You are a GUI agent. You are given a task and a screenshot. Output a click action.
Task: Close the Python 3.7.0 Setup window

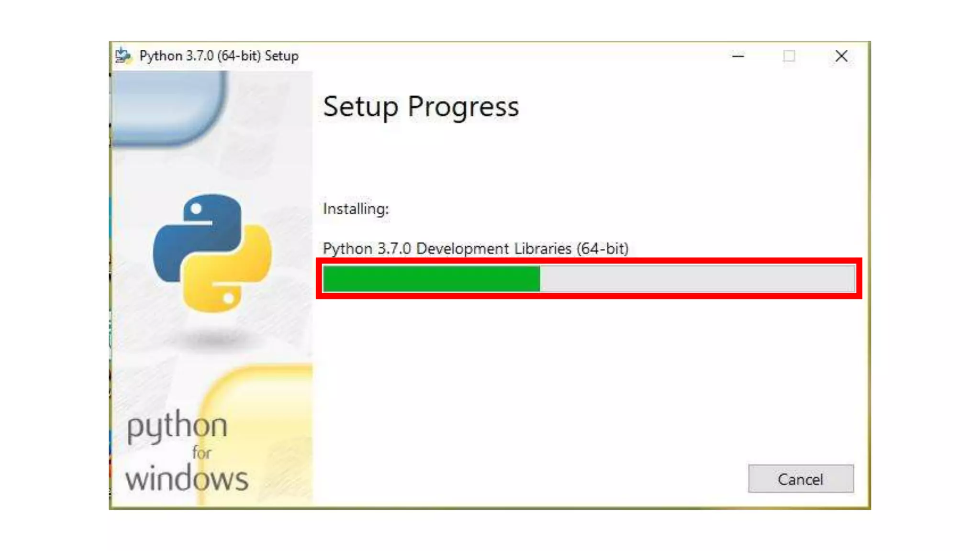(841, 56)
